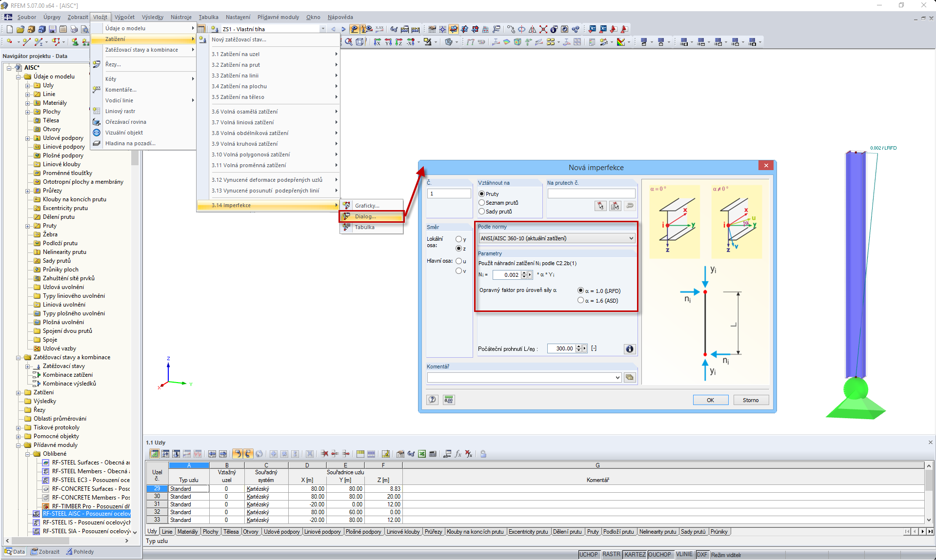Open the comment library icon in the dialog
Image resolution: width=936 pixels, height=560 pixels.
point(630,377)
